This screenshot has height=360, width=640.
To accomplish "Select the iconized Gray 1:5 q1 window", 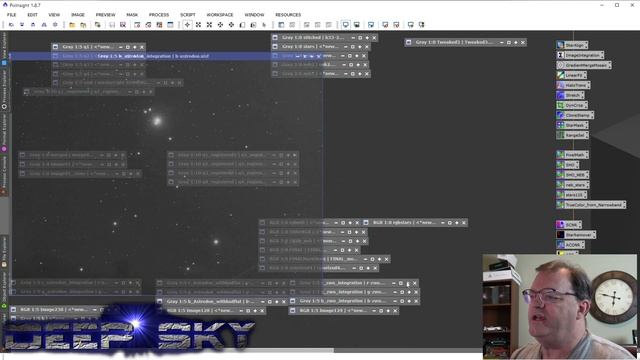I will 98,47.
